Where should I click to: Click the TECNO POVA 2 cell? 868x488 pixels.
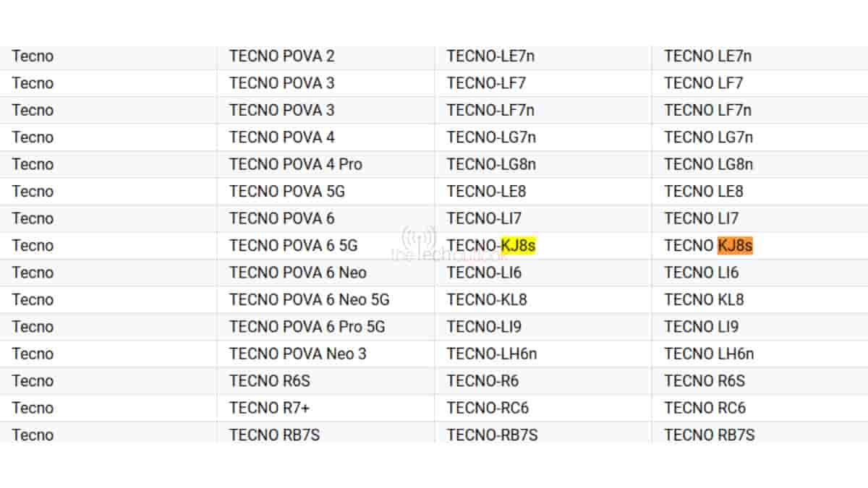point(282,56)
